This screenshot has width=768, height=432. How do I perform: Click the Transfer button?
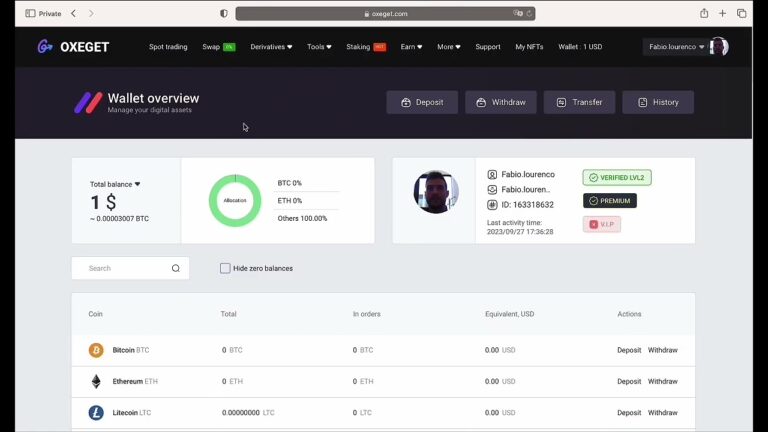(579, 102)
